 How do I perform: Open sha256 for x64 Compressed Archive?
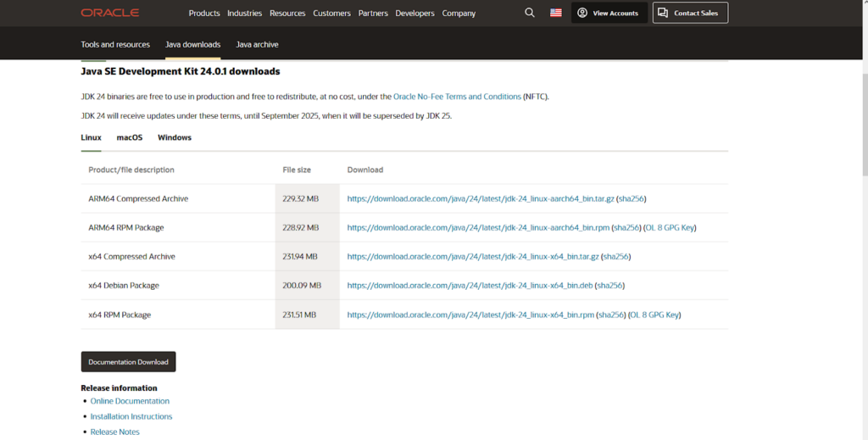click(615, 257)
